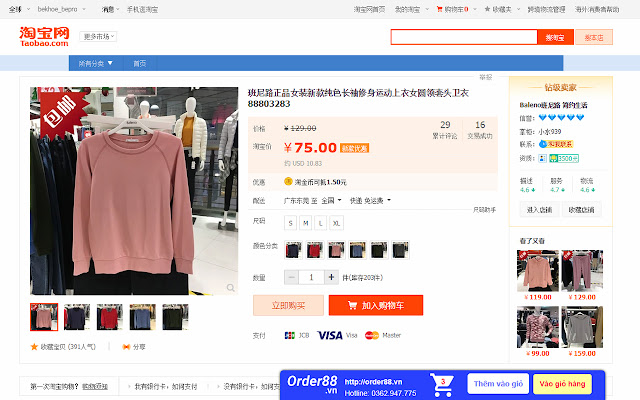Screen dimensions: 640x400
Task: Open the 快递 免运费 shipping dropdown
Action: (x=370, y=200)
